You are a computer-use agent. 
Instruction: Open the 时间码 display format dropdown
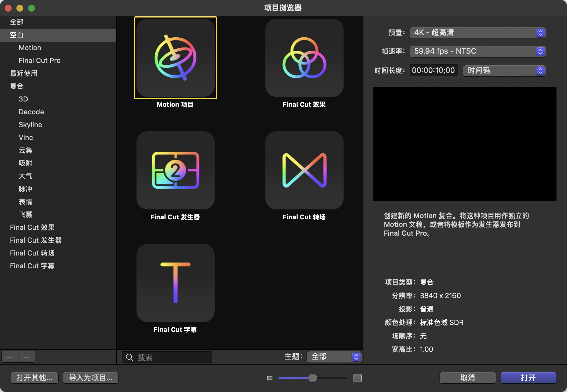(x=504, y=70)
